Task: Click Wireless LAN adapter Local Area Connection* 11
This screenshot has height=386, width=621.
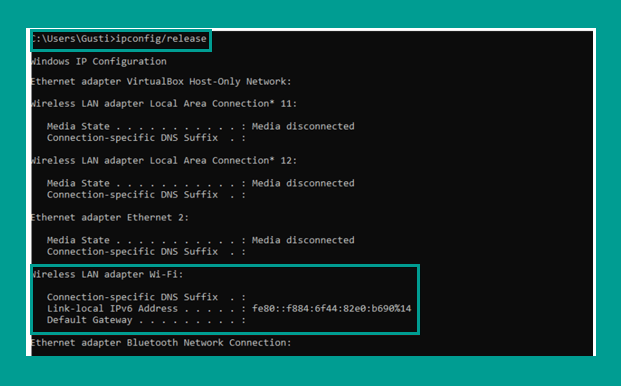Action: [164, 104]
